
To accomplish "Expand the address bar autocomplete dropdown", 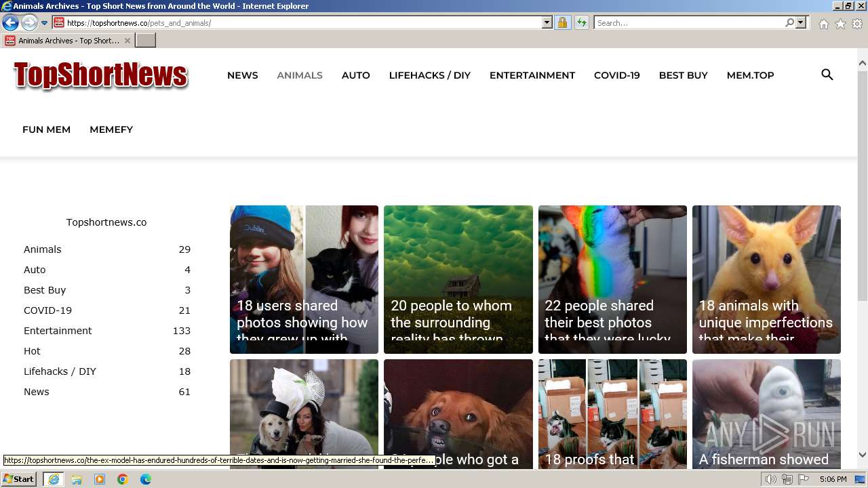I will pyautogui.click(x=547, y=23).
